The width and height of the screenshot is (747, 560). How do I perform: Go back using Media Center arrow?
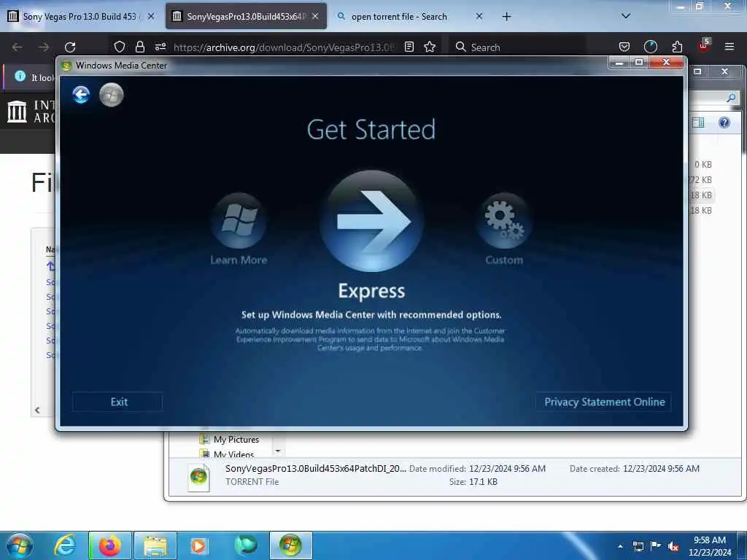(82, 94)
